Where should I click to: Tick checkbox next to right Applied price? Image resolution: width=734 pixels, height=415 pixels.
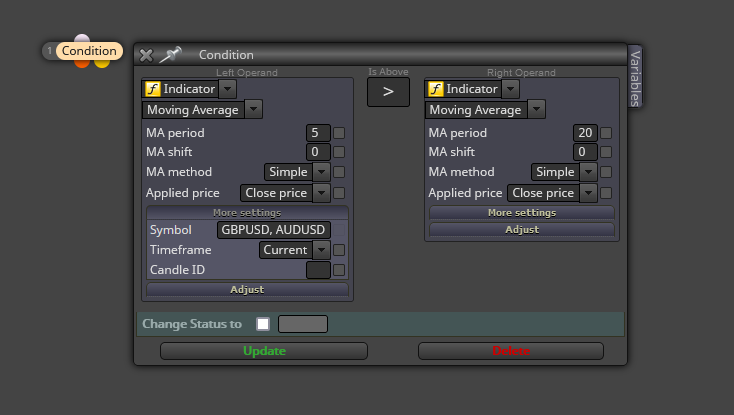606,193
